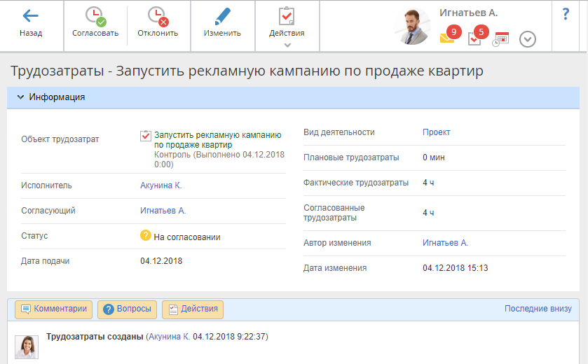Open the calendar icon in header
This screenshot has width=588, height=364.
(500, 39)
